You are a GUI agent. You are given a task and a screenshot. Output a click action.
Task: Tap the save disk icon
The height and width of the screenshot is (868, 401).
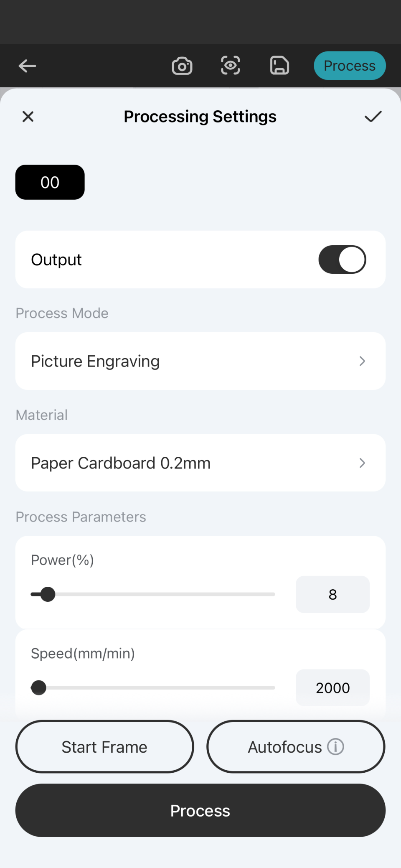point(279,66)
